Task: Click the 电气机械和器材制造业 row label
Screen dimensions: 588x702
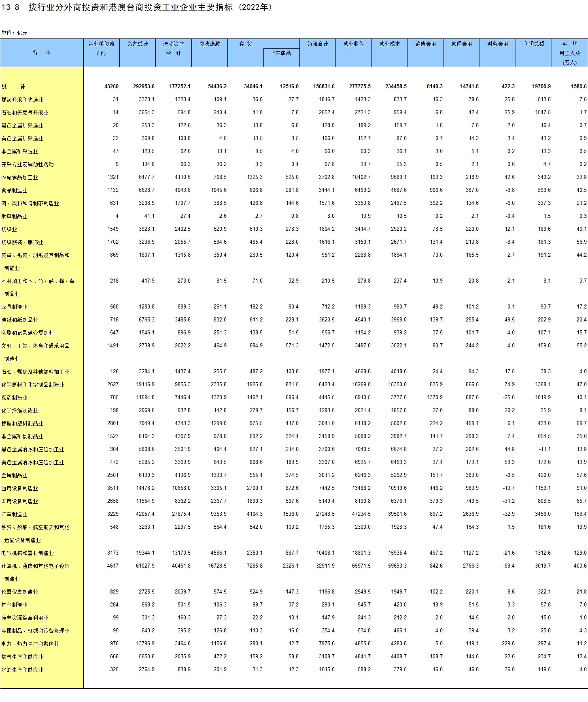Action: [28, 553]
